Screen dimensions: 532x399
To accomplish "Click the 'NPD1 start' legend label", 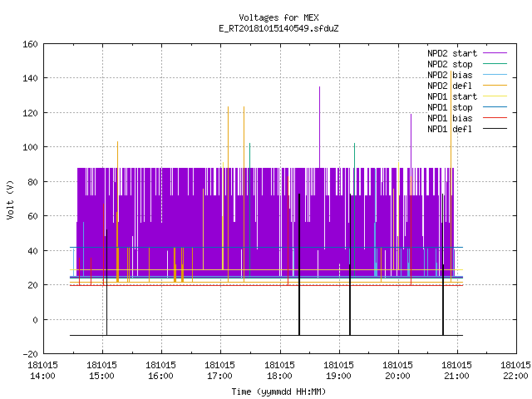I will tap(452, 96).
